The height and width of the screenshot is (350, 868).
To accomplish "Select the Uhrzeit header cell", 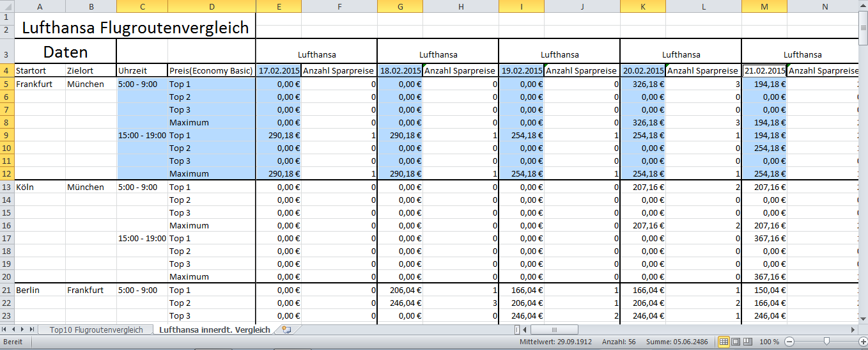I will click(x=142, y=71).
